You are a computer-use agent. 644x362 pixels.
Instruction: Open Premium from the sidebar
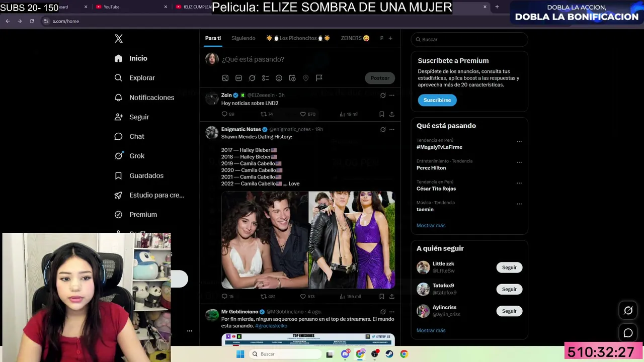pyautogui.click(x=135, y=215)
